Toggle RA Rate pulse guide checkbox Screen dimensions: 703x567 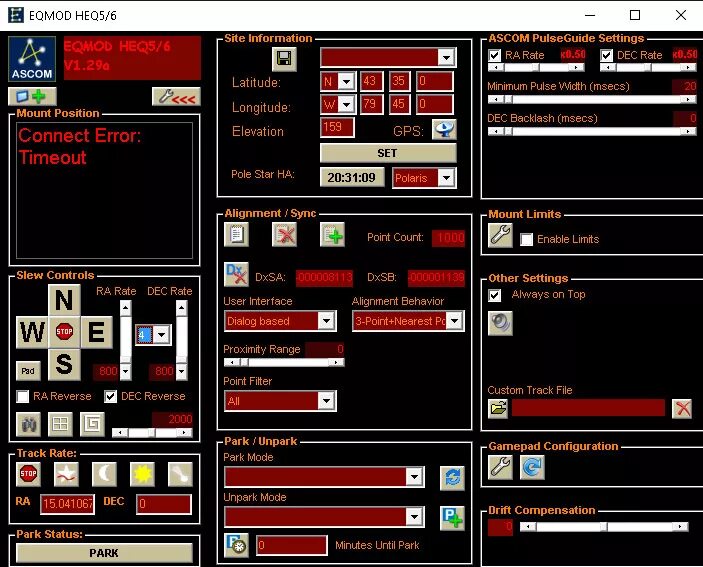[x=494, y=56]
